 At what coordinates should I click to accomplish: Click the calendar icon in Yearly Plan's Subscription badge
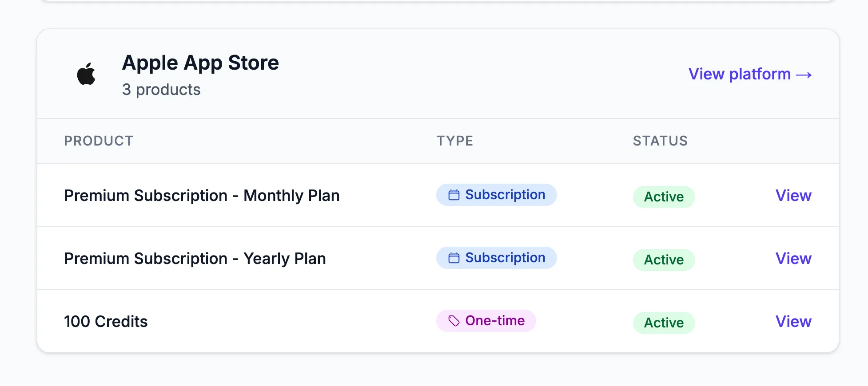[x=454, y=257]
